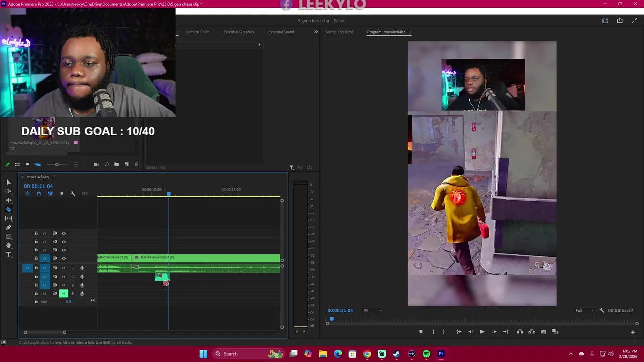The height and width of the screenshot is (362, 644).
Task: Solo audio track A2
Action: (x=72, y=277)
